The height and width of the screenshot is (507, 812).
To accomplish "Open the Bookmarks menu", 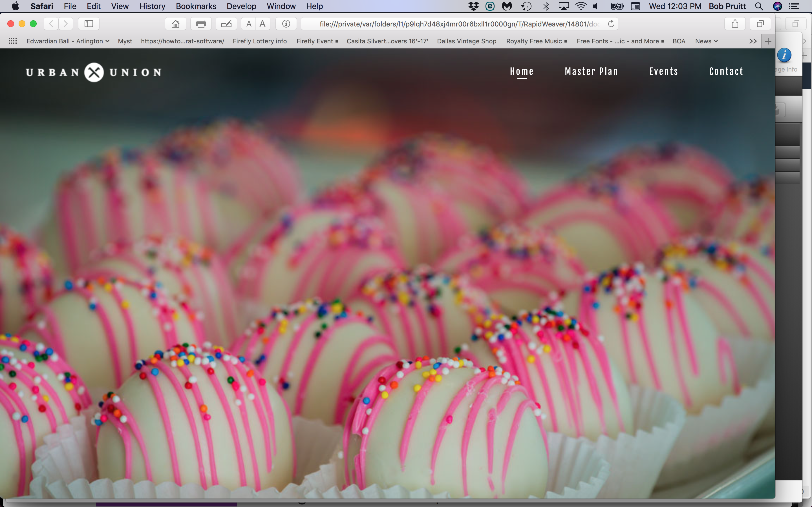I will 196,6.
